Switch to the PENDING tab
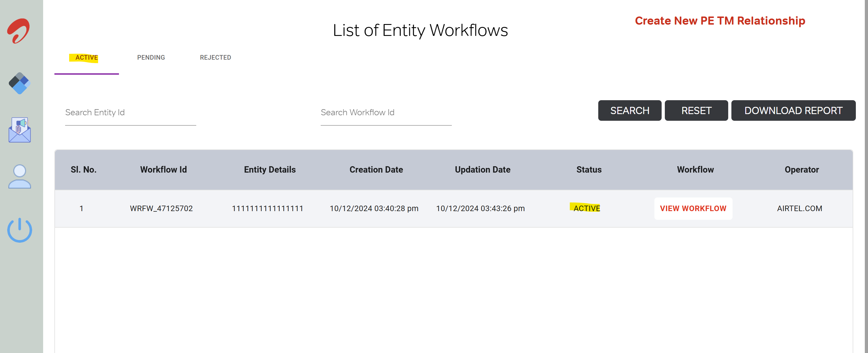The image size is (868, 353). click(x=151, y=58)
